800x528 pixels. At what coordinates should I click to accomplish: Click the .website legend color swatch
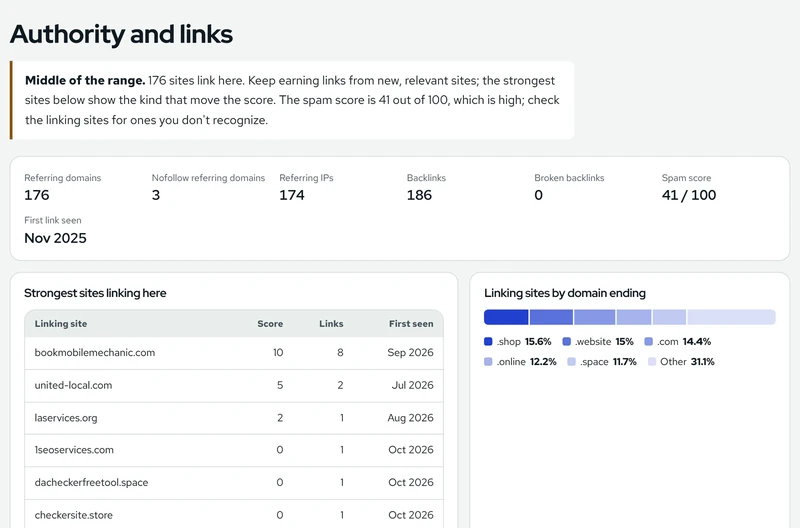click(x=566, y=341)
